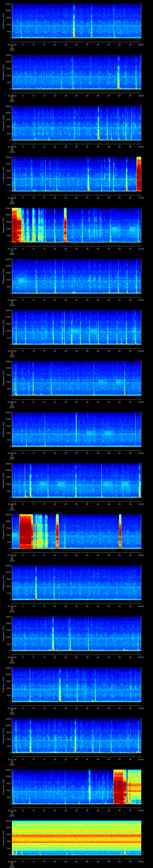This screenshot has width=153, height=868.
Task: Click the 22:48:00 start time label
Action: (x=12, y=606)
